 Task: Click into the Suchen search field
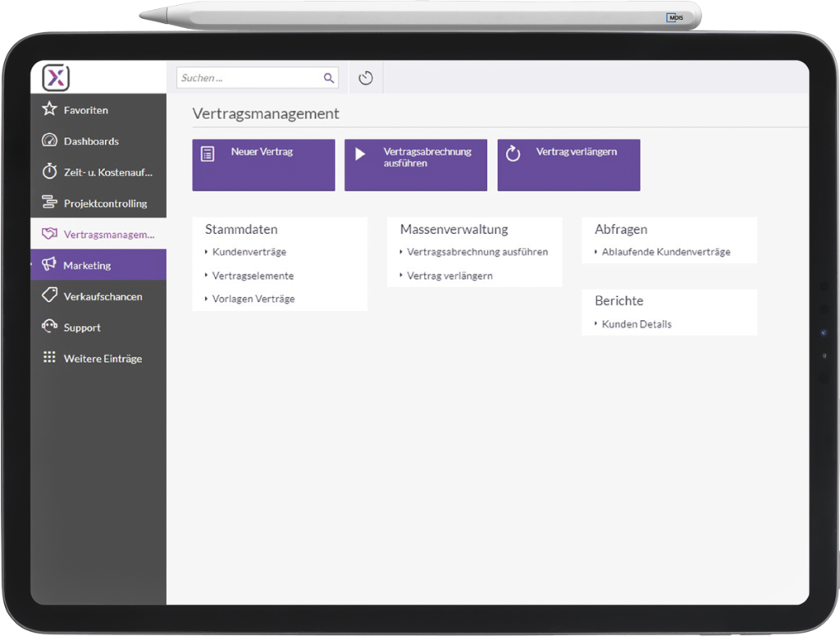pos(248,78)
